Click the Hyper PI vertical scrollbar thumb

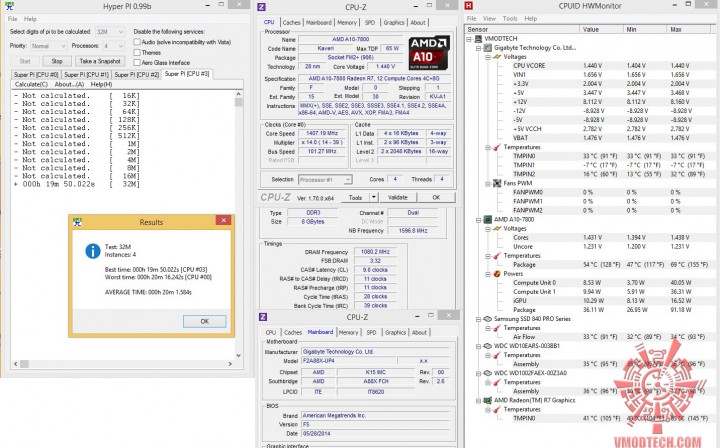point(239,102)
